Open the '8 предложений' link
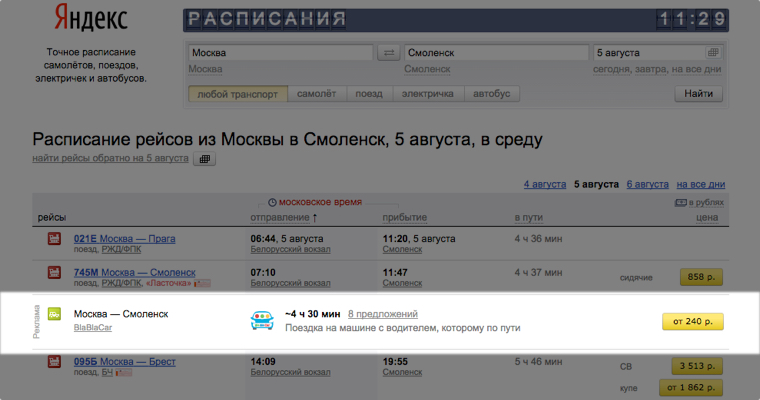The width and height of the screenshot is (760, 400). 383,314
